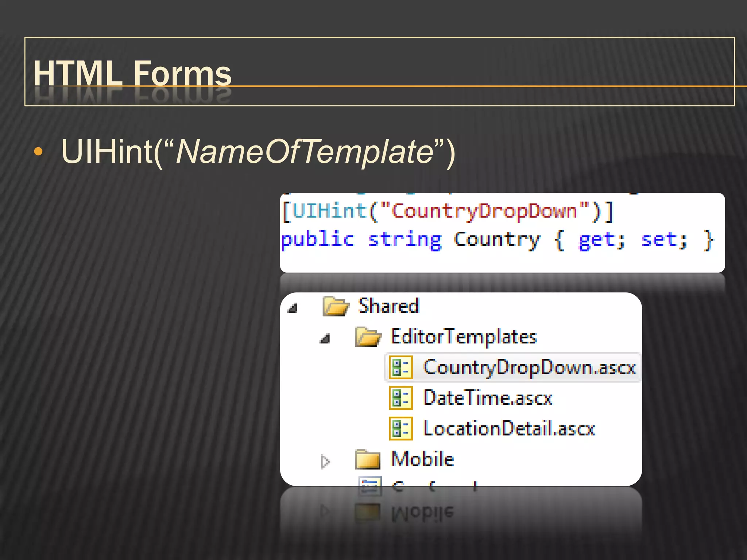Click the DateTime.ascx file icon
747x560 pixels.
click(x=400, y=398)
